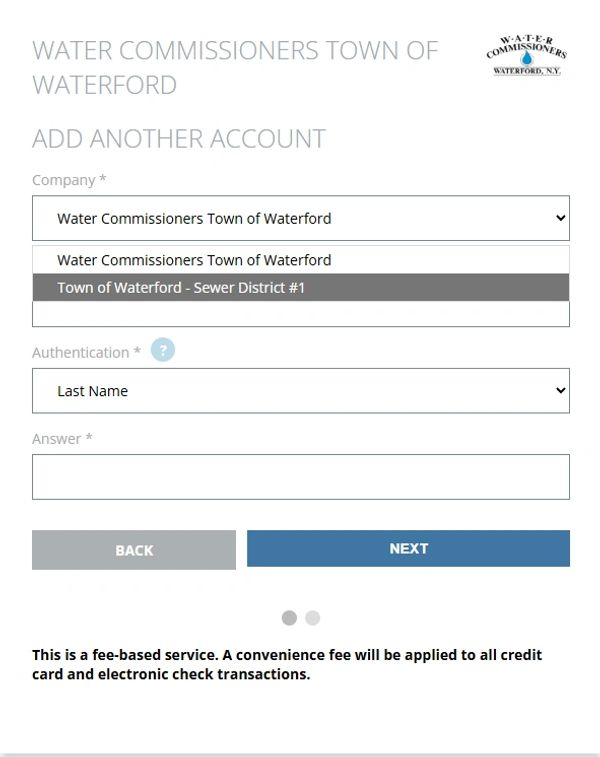Screen dimensions: 600x757
Task: Choose Water Commissioners Town of Waterford option
Action: click(x=301, y=260)
